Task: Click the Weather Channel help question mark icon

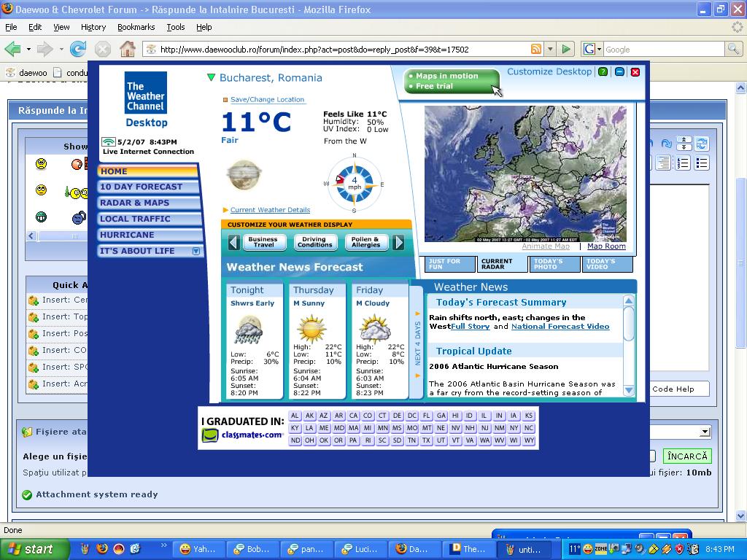Action: 603,71
